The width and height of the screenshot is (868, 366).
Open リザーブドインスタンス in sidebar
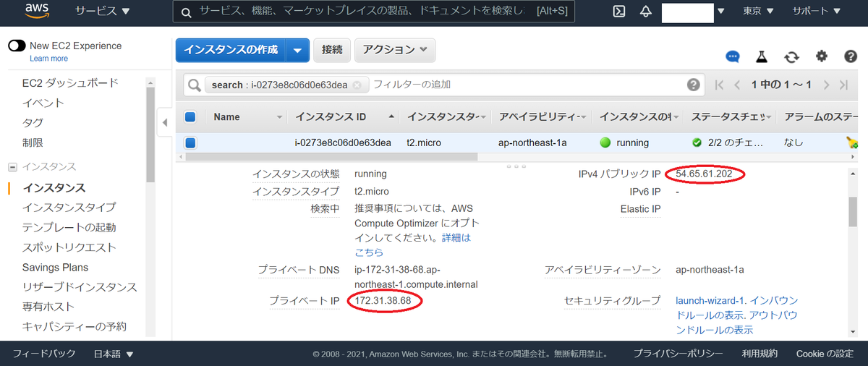tap(80, 287)
